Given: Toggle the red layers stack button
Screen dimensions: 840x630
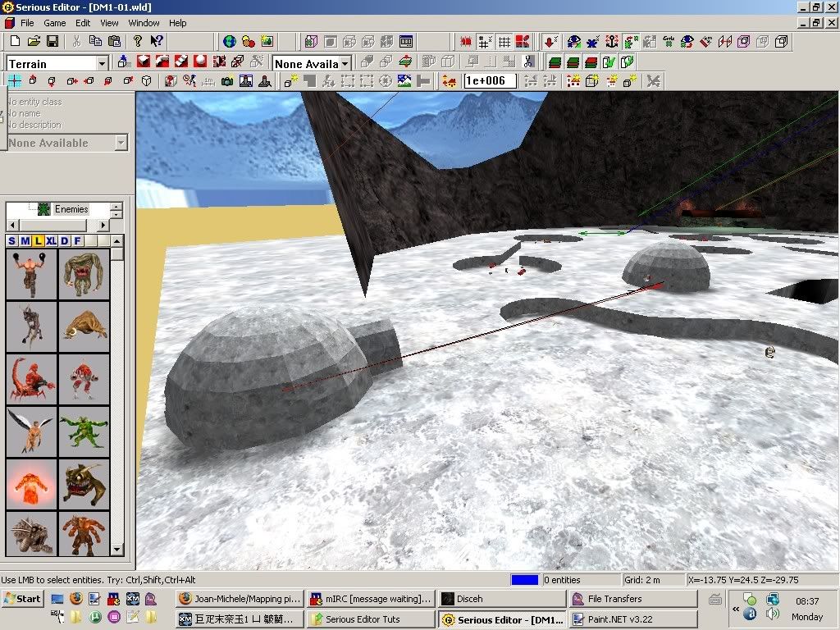Looking at the screenshot, I should point(591,62).
